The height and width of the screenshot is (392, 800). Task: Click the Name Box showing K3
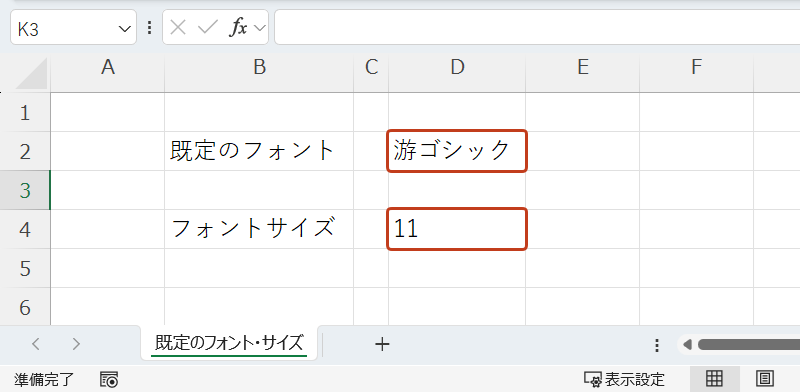pos(73,27)
